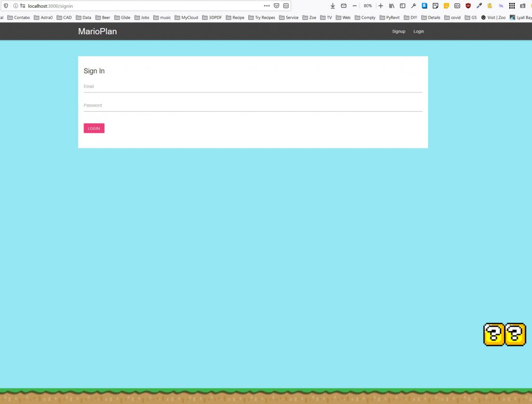Click the eyedropper color picker extension
This screenshot has width=532, height=404.
click(479, 6)
